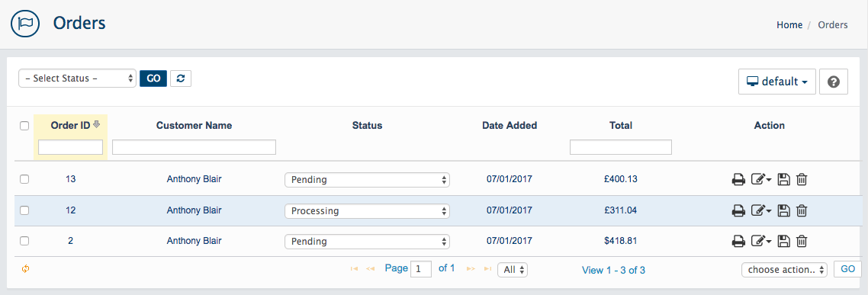Open the Select Status filter dropdown
The image size is (868, 295).
tap(77, 79)
